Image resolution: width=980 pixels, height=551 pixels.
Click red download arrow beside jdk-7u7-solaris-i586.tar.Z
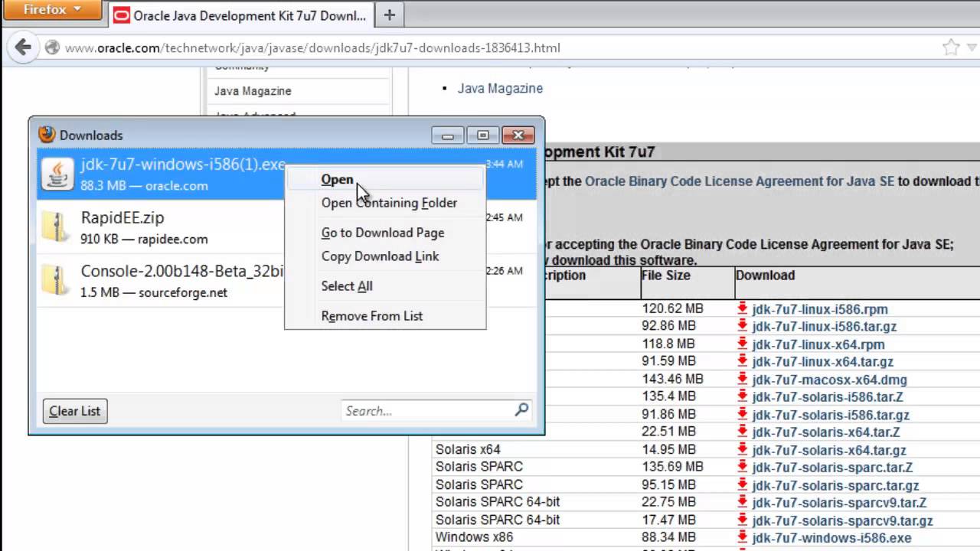pos(742,396)
